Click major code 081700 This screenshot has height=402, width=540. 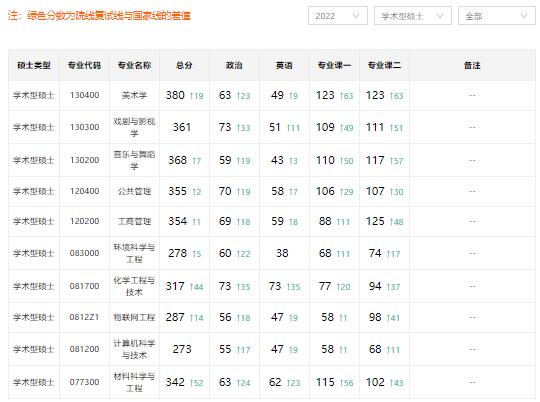click(84, 286)
